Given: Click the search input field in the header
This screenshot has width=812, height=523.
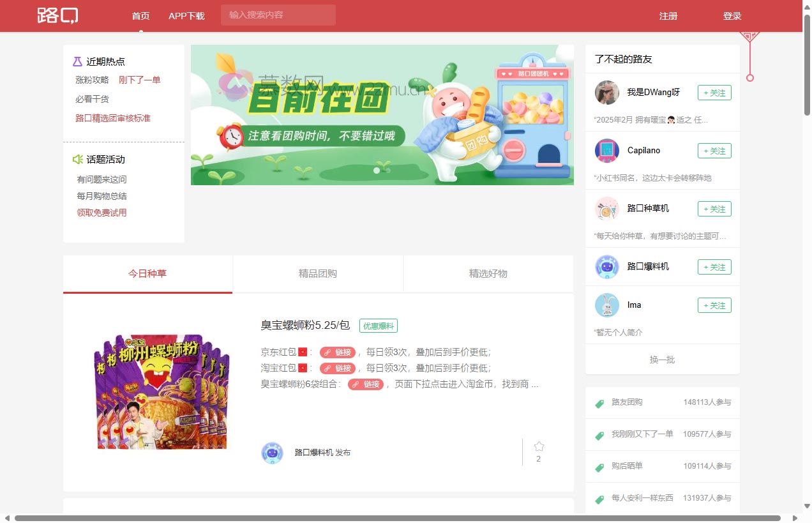Looking at the screenshot, I should pos(278,15).
